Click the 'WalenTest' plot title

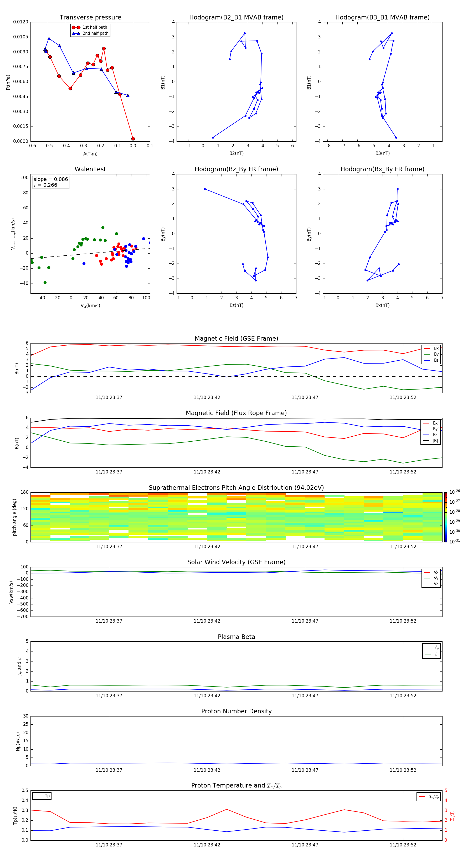click(x=90, y=169)
